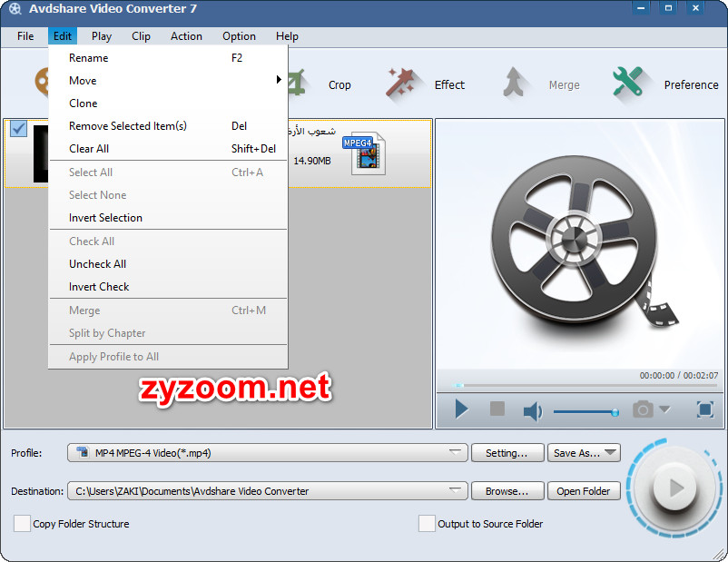Start conversion with round play button

674,488
